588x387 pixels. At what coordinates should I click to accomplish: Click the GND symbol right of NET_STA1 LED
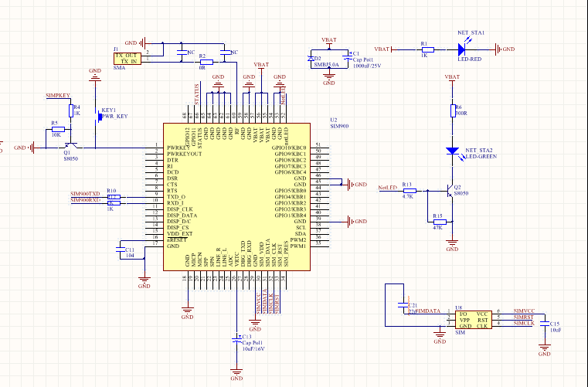coord(505,49)
